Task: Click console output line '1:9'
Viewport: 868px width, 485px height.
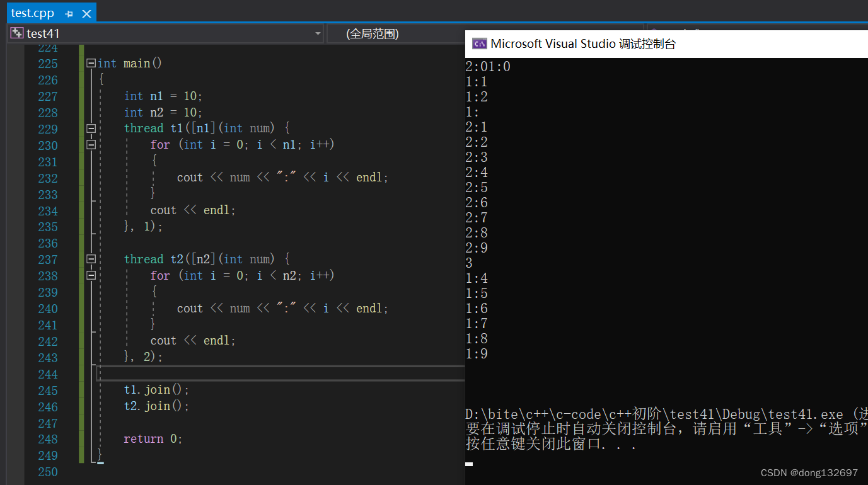Action: pos(477,354)
